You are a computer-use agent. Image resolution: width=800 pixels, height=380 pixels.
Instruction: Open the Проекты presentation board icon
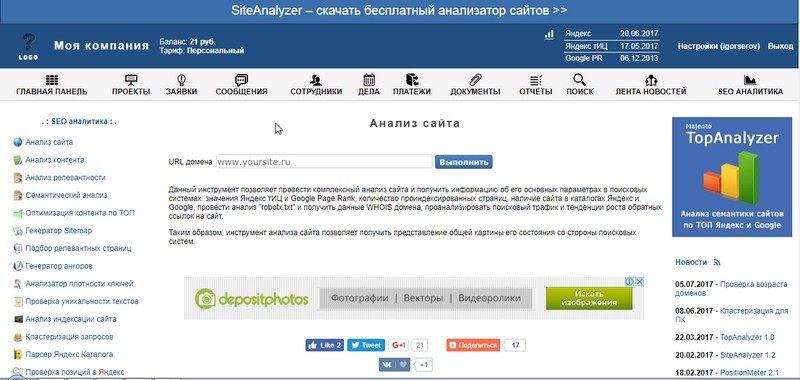(131, 80)
